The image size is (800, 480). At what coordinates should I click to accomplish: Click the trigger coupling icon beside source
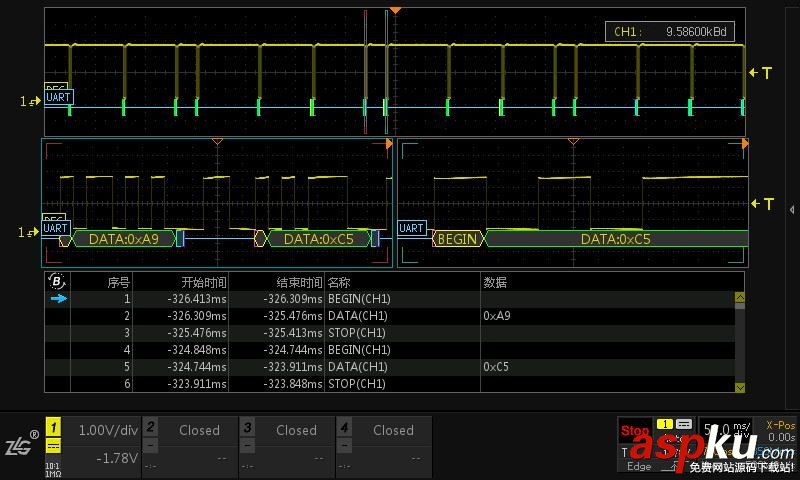click(x=684, y=424)
